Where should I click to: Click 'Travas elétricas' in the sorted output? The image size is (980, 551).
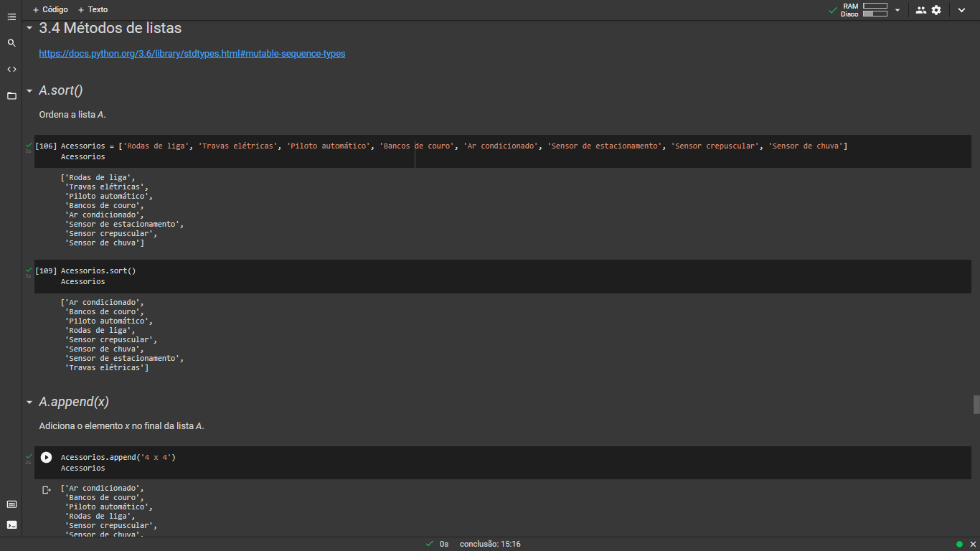(105, 367)
